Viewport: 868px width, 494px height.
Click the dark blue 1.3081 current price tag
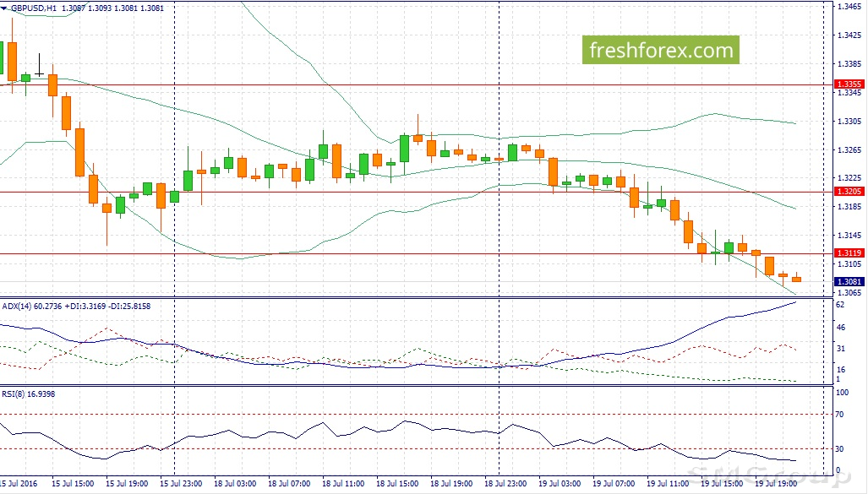tap(848, 281)
